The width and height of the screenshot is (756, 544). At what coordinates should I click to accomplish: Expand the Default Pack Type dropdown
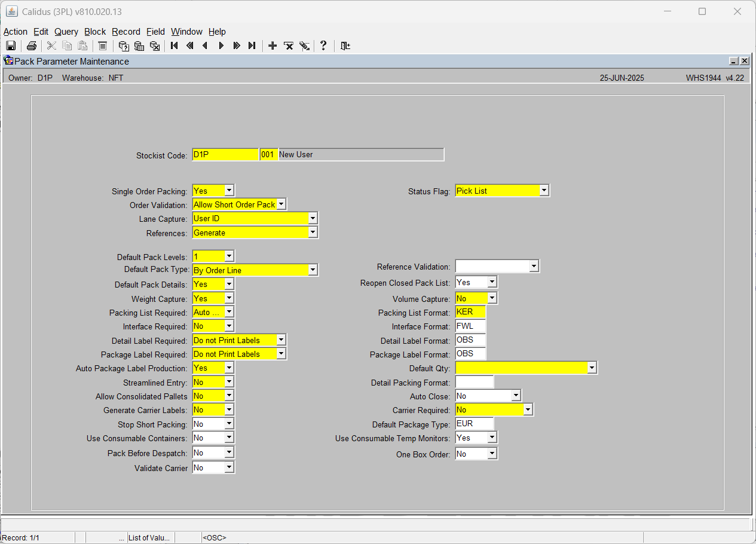(x=313, y=270)
